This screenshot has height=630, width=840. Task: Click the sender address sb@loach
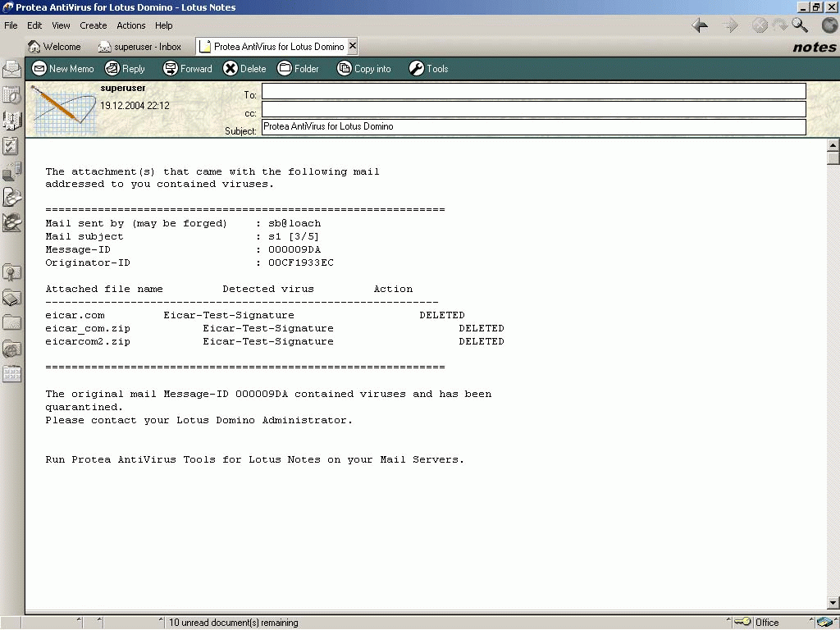(x=294, y=223)
